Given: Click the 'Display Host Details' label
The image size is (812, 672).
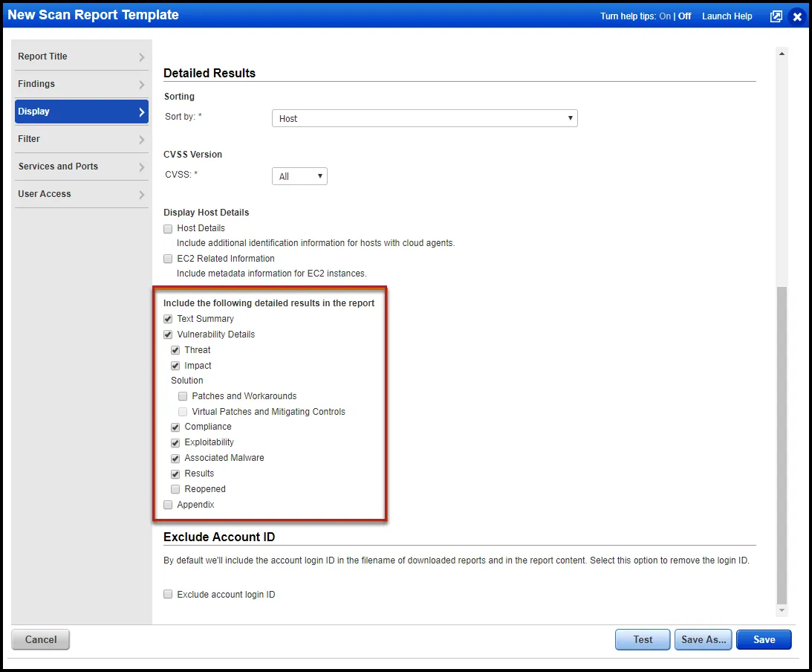Looking at the screenshot, I should [x=206, y=213].
